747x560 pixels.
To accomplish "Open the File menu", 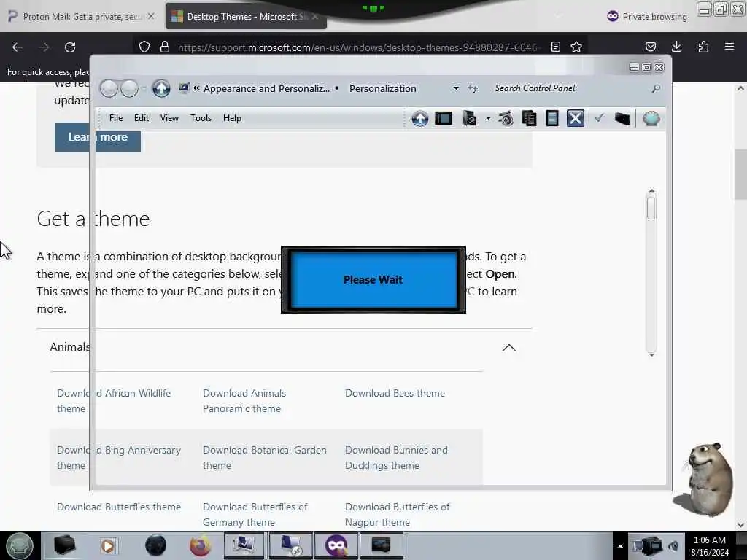I will pyautogui.click(x=116, y=118).
